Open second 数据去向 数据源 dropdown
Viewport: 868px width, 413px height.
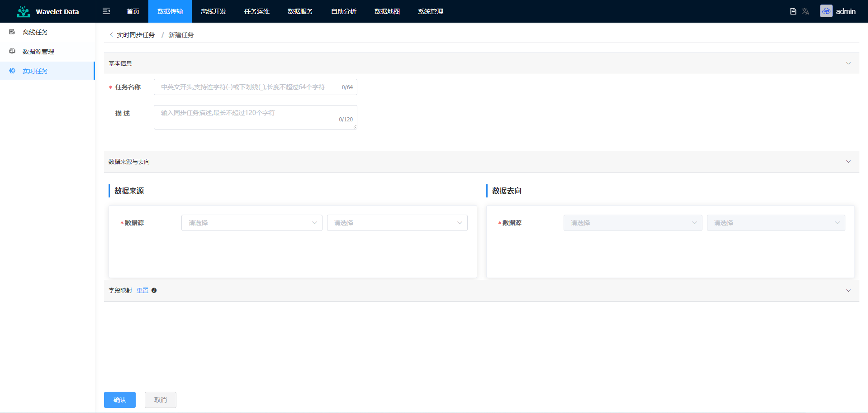pos(776,223)
